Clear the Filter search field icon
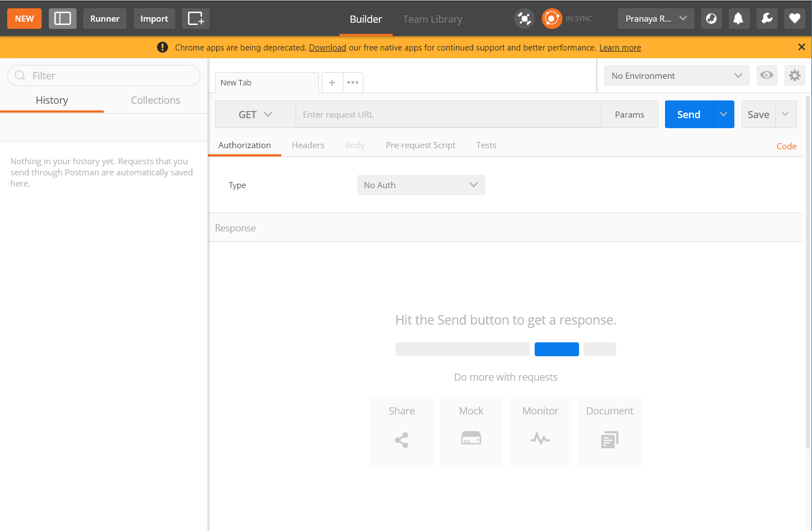812x531 pixels. (19, 75)
